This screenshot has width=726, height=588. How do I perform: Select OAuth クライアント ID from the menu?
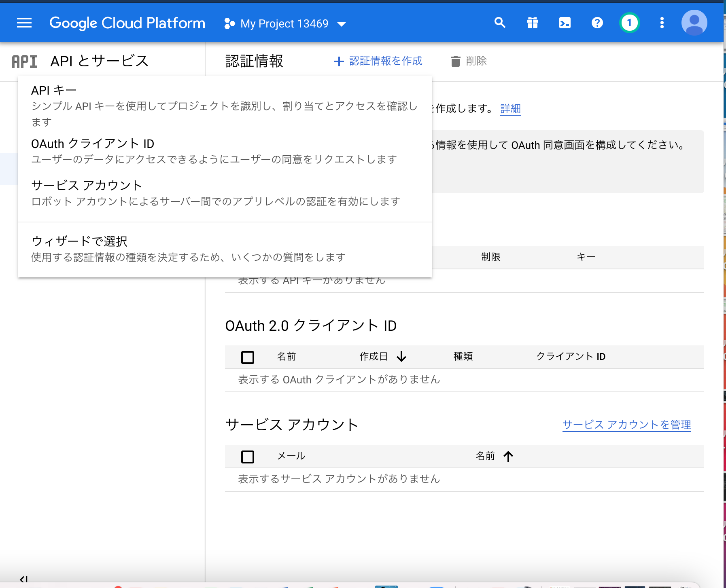93,143
